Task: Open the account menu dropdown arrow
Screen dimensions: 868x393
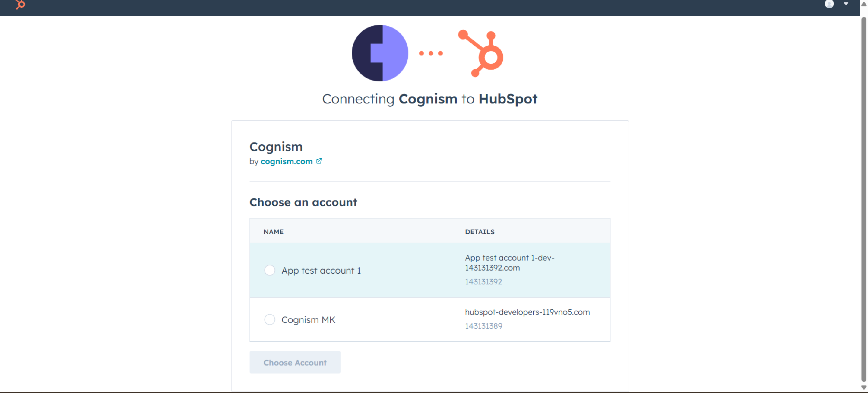Action: click(846, 4)
